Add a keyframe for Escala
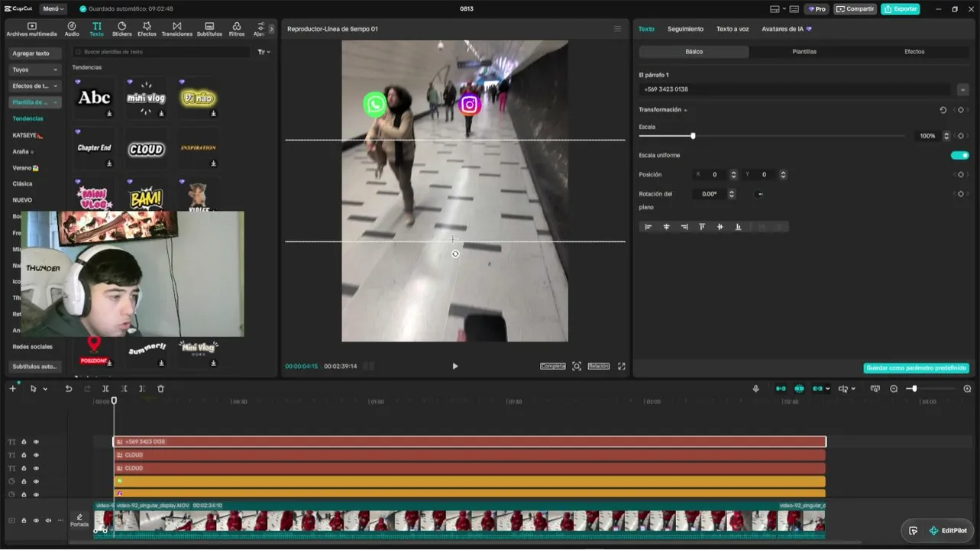Screen dimensions: 980x550 [x=961, y=136]
